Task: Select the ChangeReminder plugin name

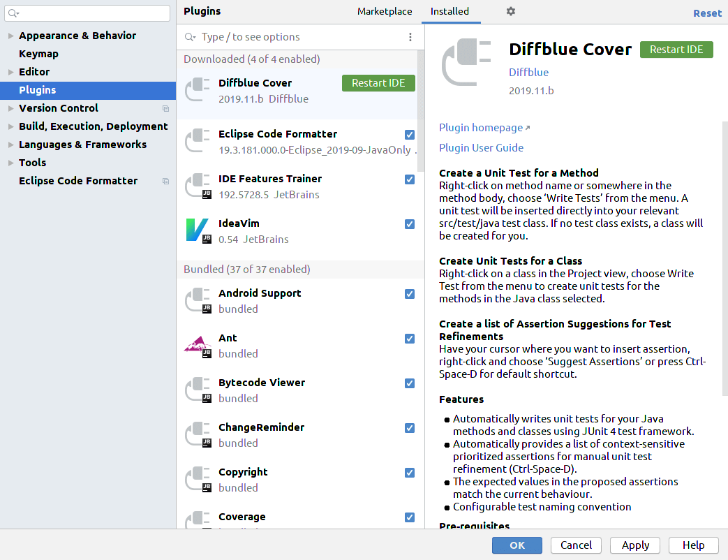Action: 261,427
